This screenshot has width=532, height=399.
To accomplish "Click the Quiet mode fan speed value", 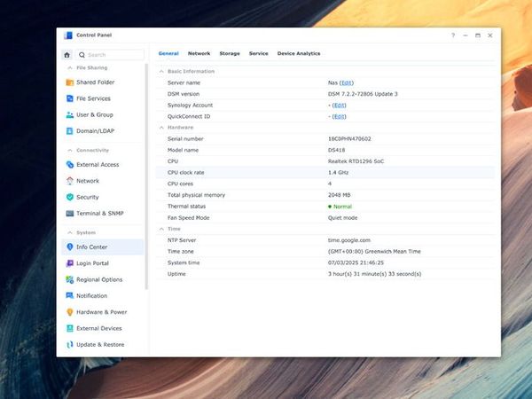I will [x=342, y=218].
